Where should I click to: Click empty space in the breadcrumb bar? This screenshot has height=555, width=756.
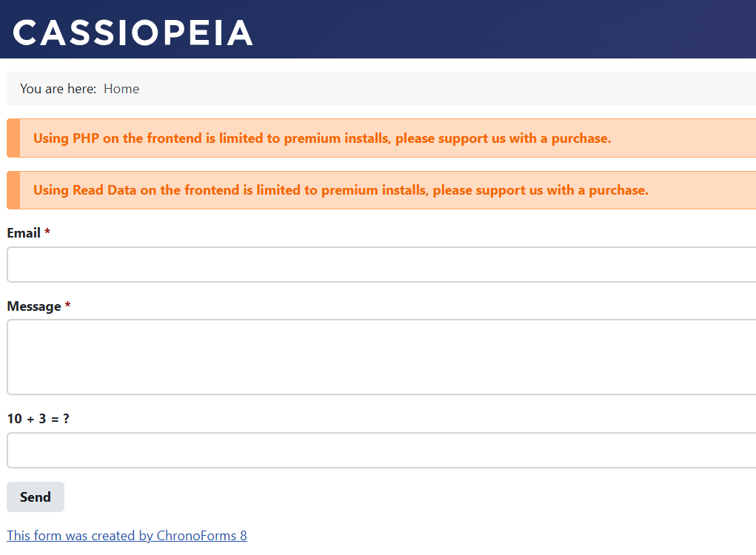444,89
